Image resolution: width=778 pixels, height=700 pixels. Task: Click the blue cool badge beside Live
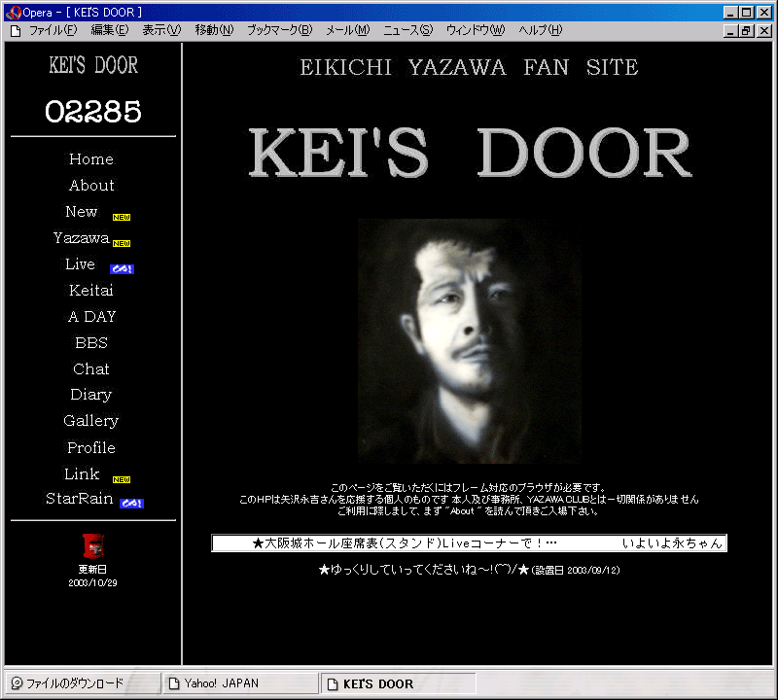pyautogui.click(x=122, y=269)
